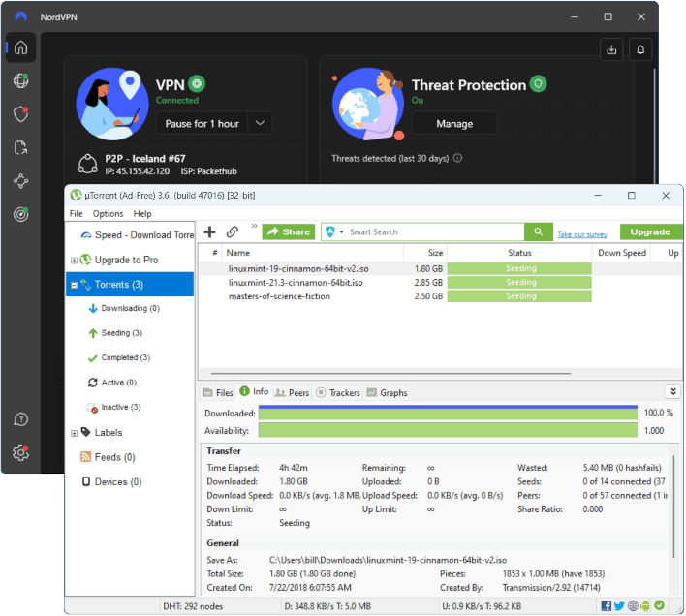This screenshot has width=686, height=616.
Task: Collapse the detail pane chevron button
Action: [672, 391]
